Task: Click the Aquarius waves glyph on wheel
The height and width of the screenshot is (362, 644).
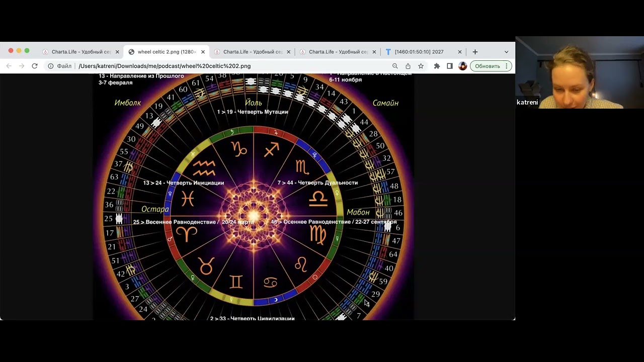Action: coord(204,168)
